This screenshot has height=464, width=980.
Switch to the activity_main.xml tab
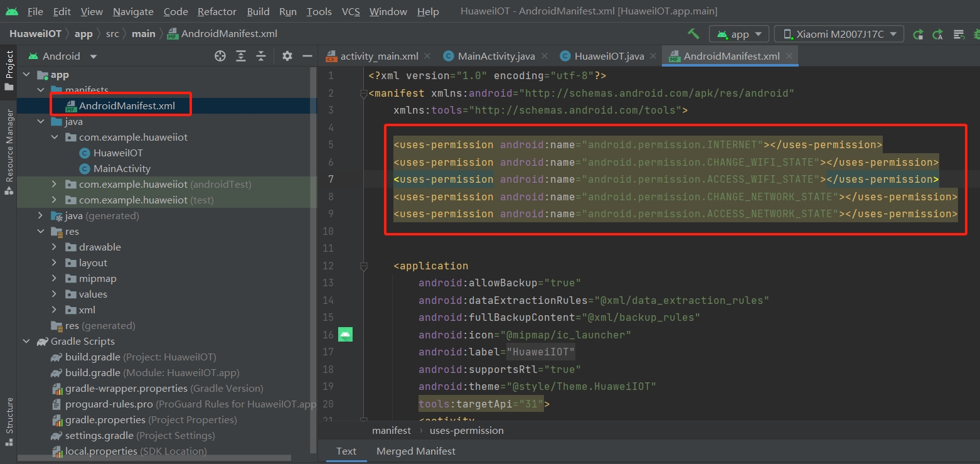[x=378, y=57]
